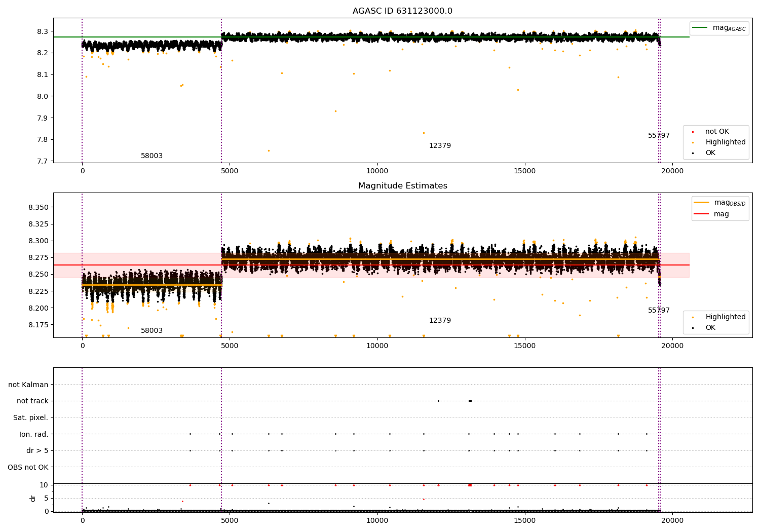Click the '7.9' y-axis tick label

coord(43,118)
